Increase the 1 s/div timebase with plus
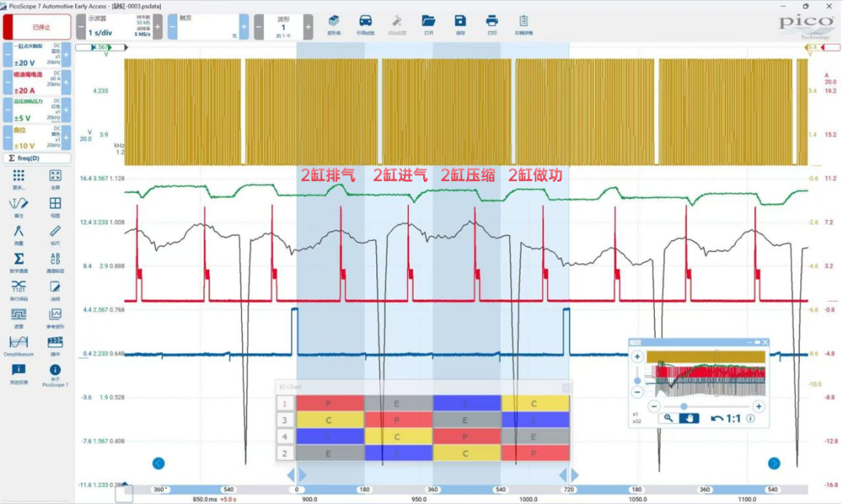The image size is (843, 504). click(158, 27)
